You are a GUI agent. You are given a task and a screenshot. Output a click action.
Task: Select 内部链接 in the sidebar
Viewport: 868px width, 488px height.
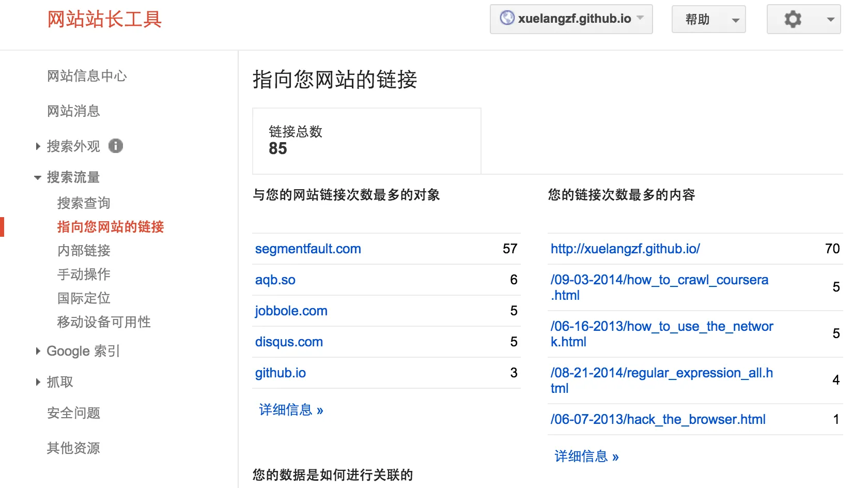tap(84, 251)
